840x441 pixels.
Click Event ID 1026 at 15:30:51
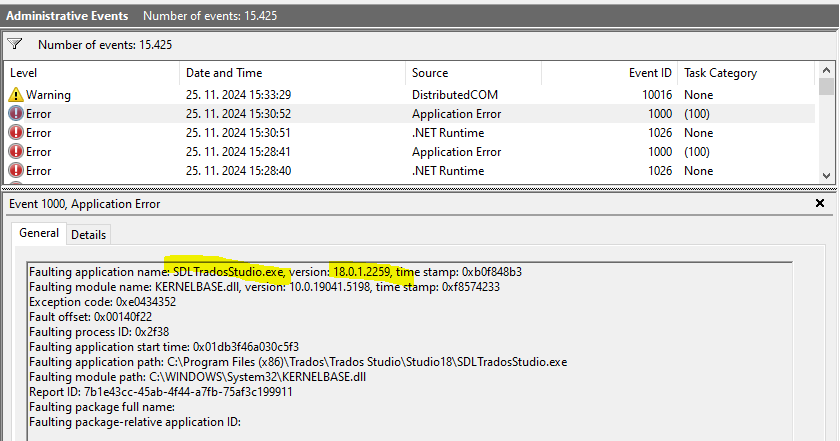point(660,132)
